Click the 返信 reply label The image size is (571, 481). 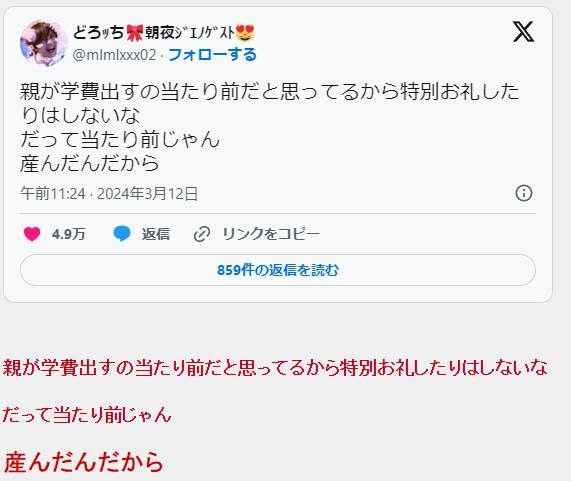[156, 234]
